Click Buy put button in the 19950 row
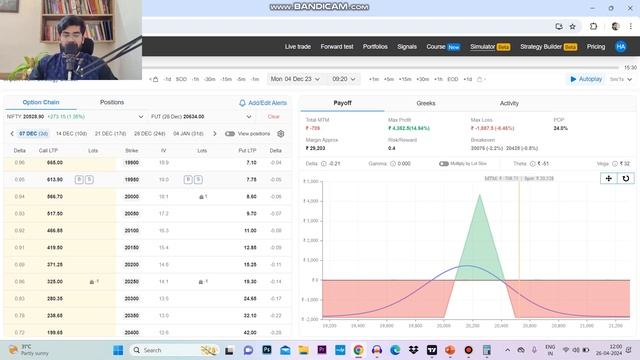Image resolution: width=640 pixels, height=360 pixels. 188,180
